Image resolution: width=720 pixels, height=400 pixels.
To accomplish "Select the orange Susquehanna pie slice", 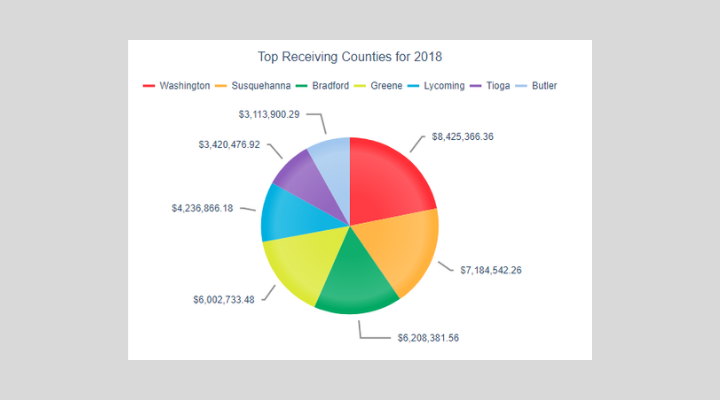I will (x=399, y=248).
